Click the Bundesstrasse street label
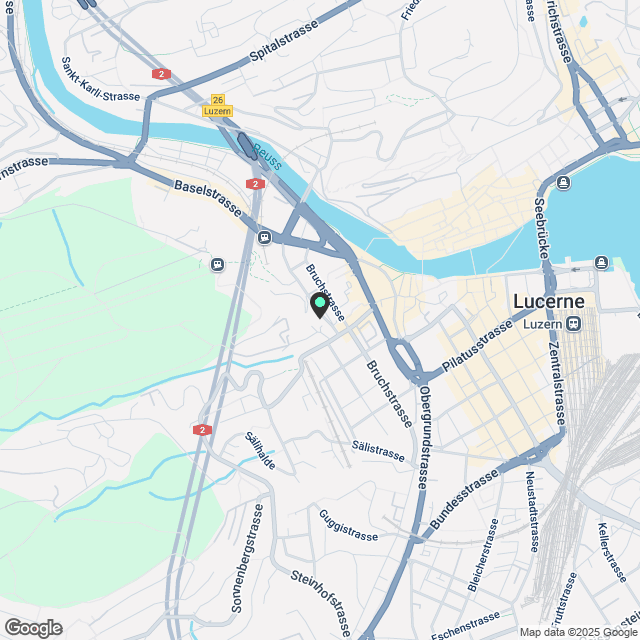This screenshot has width=640, height=640. 464,499
